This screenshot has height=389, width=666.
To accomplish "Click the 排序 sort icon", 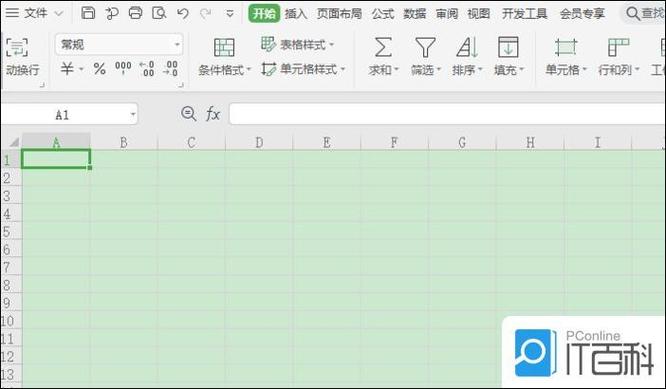I will coord(467,47).
